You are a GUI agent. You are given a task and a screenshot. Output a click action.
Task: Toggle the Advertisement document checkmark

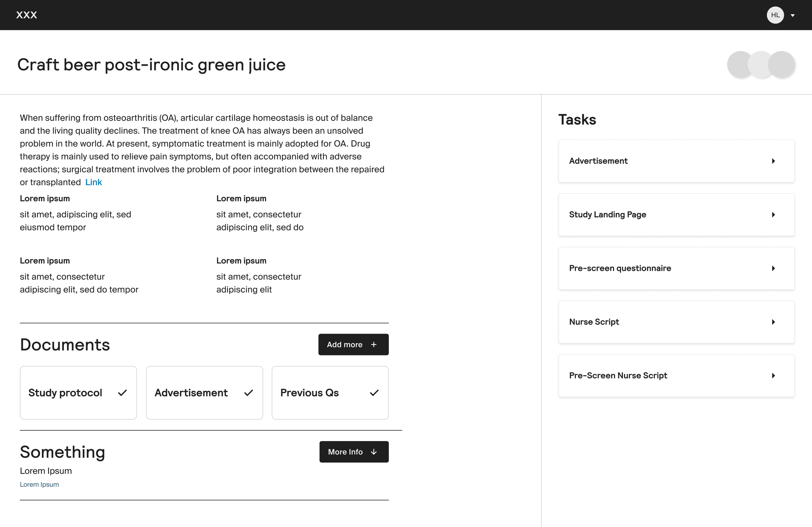pos(249,393)
